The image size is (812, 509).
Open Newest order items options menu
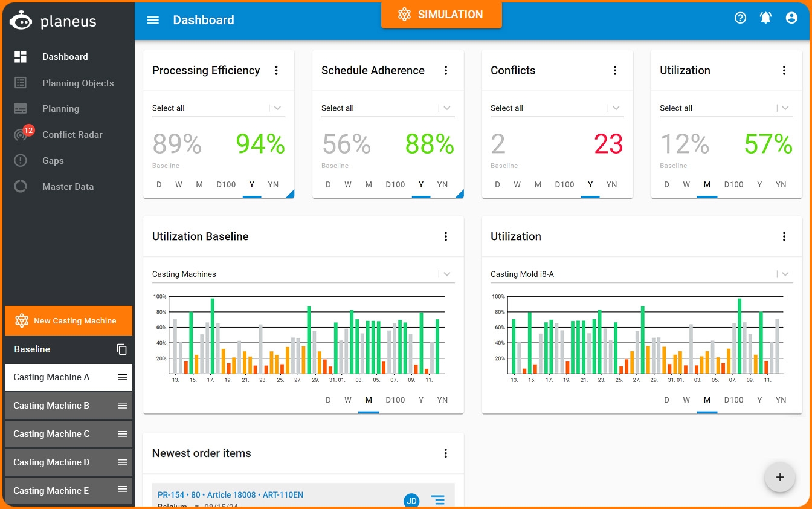tap(446, 453)
